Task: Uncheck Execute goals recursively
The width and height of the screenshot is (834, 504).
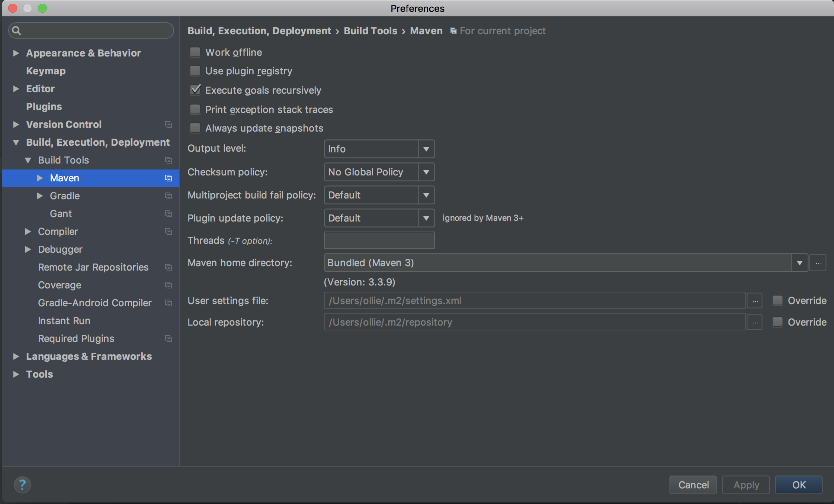Action: pos(195,90)
